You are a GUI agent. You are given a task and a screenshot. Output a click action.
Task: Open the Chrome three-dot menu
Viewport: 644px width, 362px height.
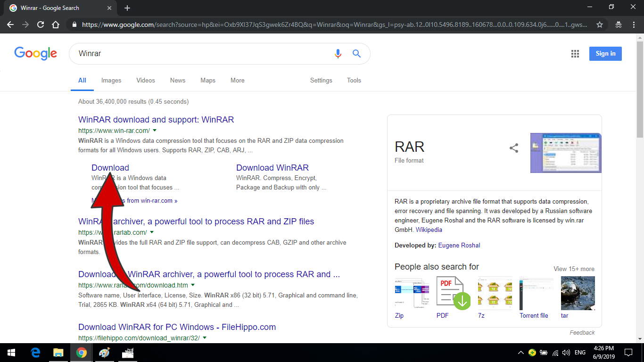[634, 25]
